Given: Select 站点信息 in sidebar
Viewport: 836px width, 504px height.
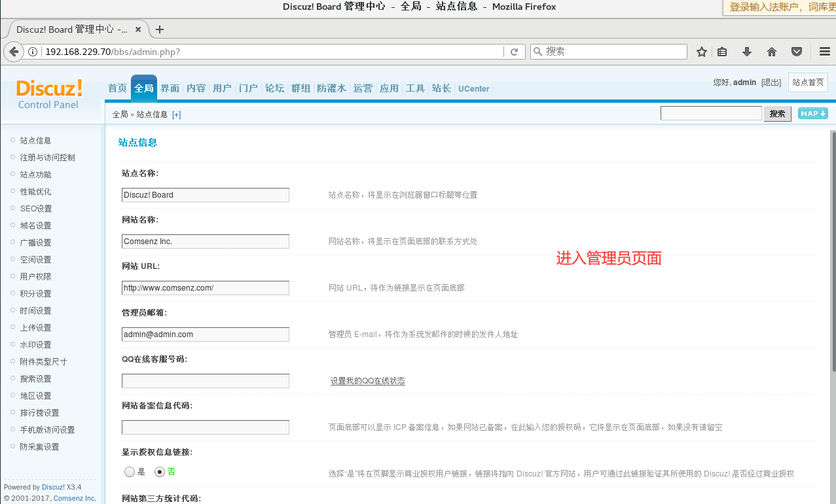Looking at the screenshot, I should pyautogui.click(x=35, y=141).
